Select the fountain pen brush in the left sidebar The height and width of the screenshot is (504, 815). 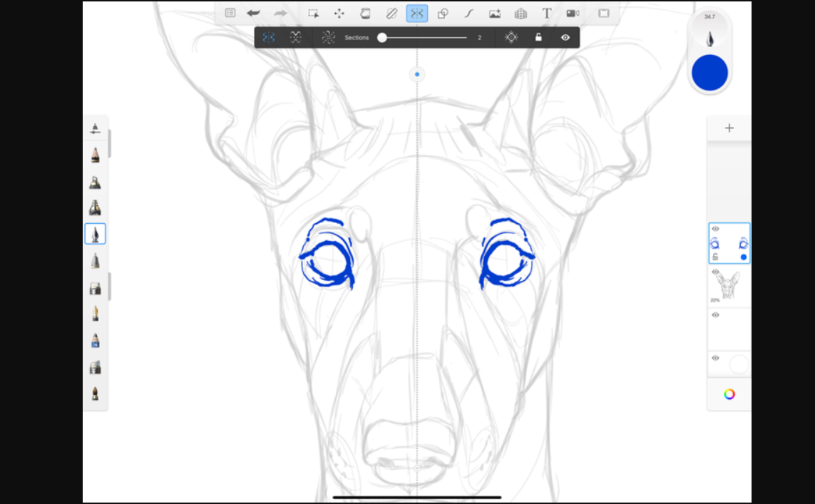click(x=96, y=233)
